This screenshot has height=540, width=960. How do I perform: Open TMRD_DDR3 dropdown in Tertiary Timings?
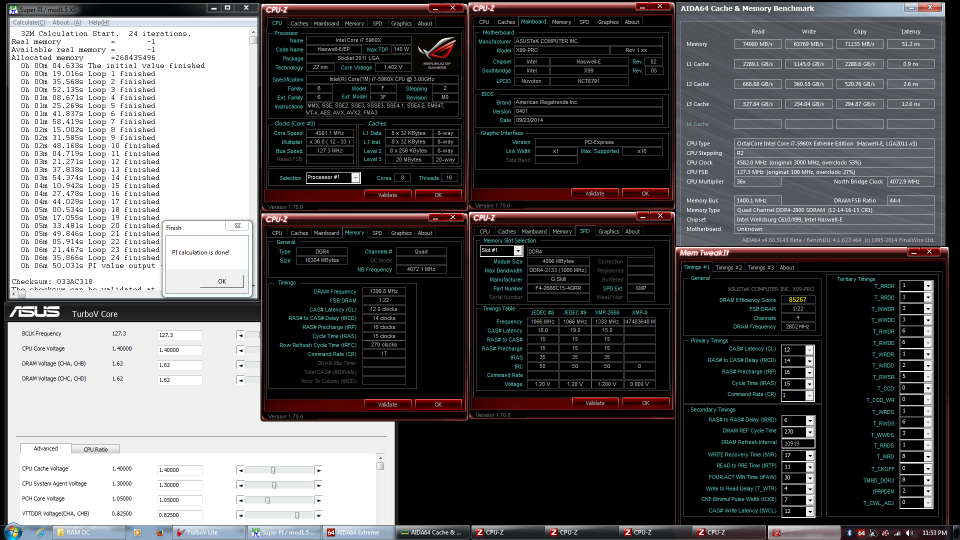(x=928, y=480)
